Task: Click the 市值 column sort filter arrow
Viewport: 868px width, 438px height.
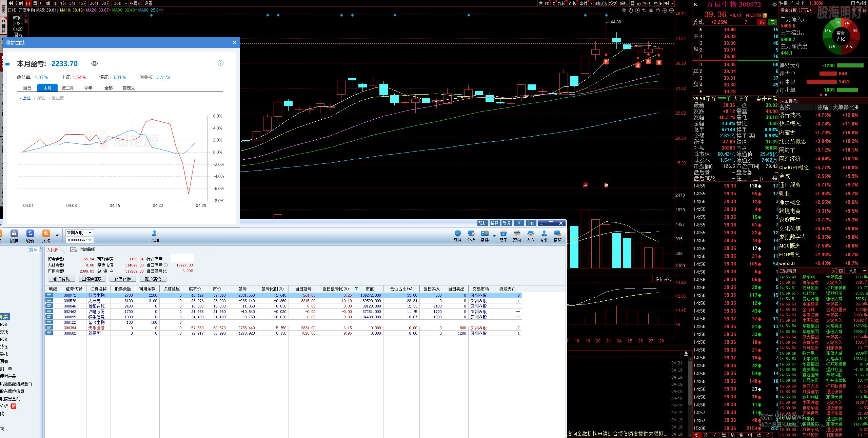Action: pos(357,289)
